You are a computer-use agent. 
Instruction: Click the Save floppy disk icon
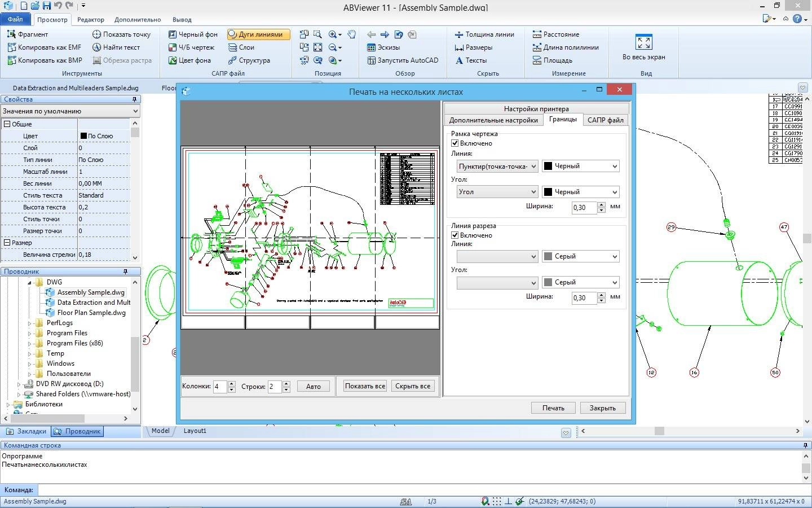pyautogui.click(x=47, y=6)
